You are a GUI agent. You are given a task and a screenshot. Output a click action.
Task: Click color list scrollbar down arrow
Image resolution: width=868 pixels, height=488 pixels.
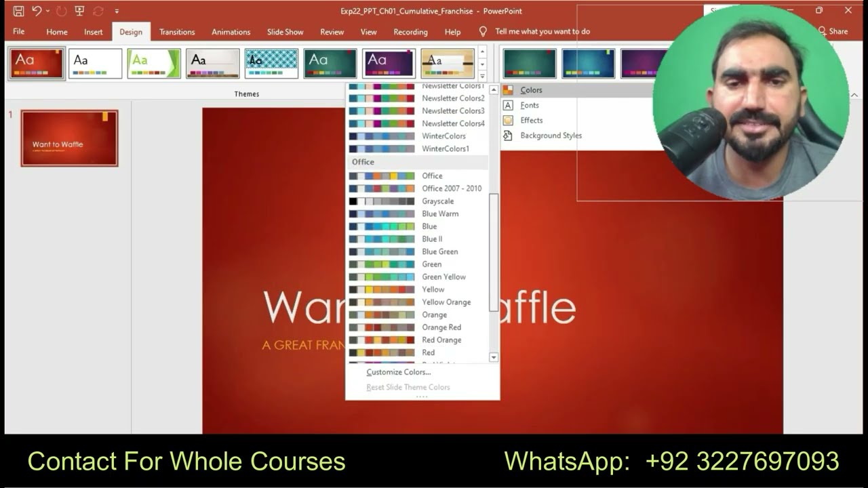(494, 357)
